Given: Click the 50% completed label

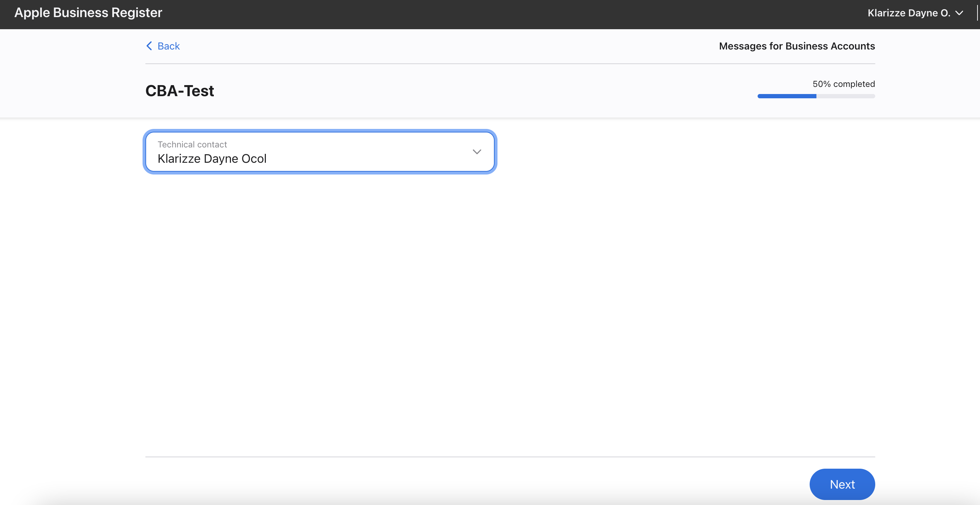Looking at the screenshot, I should (844, 84).
